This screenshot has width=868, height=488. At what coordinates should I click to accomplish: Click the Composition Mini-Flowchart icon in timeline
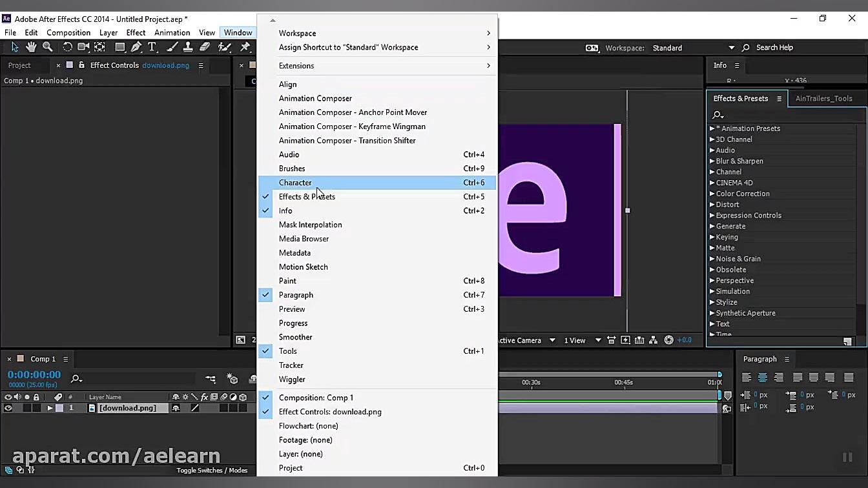click(x=211, y=379)
